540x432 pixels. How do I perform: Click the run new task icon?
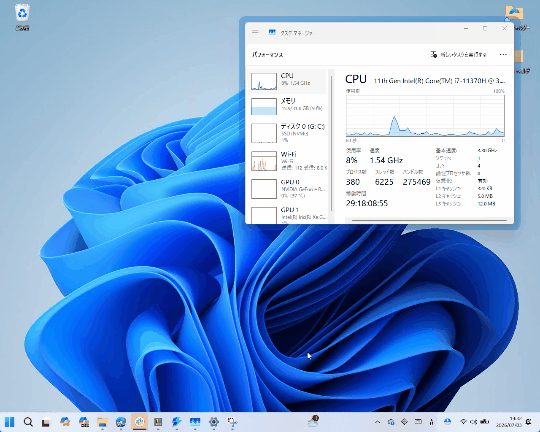pyautogui.click(x=434, y=54)
